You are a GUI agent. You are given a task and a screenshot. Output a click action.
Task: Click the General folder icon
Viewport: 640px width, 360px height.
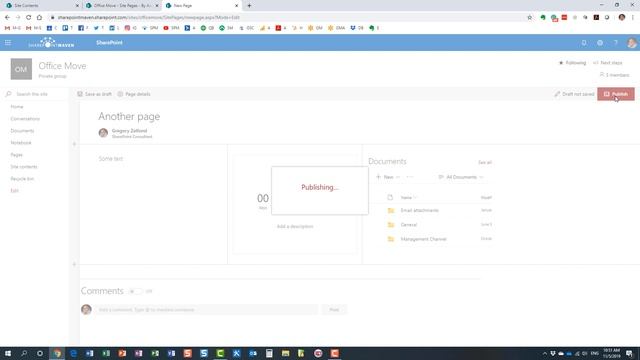coord(391,225)
